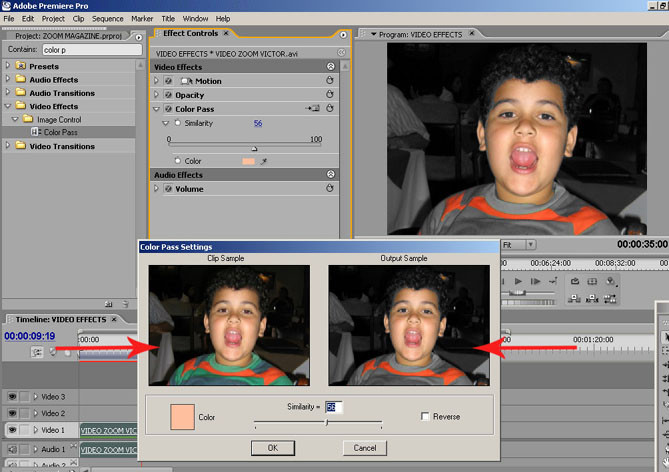
Task: Expand the Presets folder
Action: pos(9,67)
